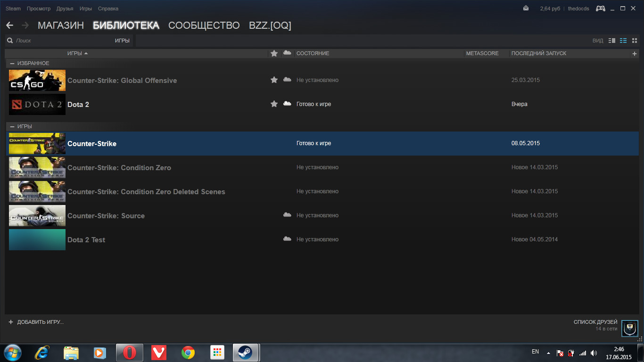Screen dimensions: 644x362
Task: Go back with the left arrow
Action: point(9,25)
